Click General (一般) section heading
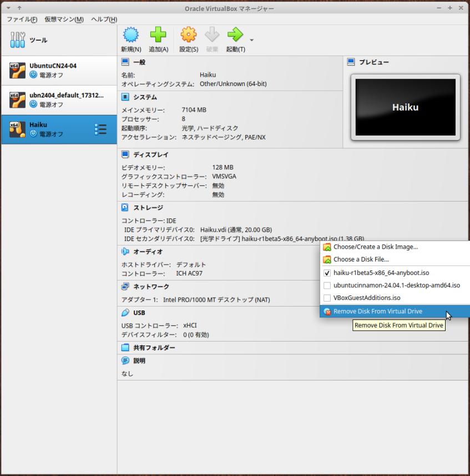 [x=139, y=62]
